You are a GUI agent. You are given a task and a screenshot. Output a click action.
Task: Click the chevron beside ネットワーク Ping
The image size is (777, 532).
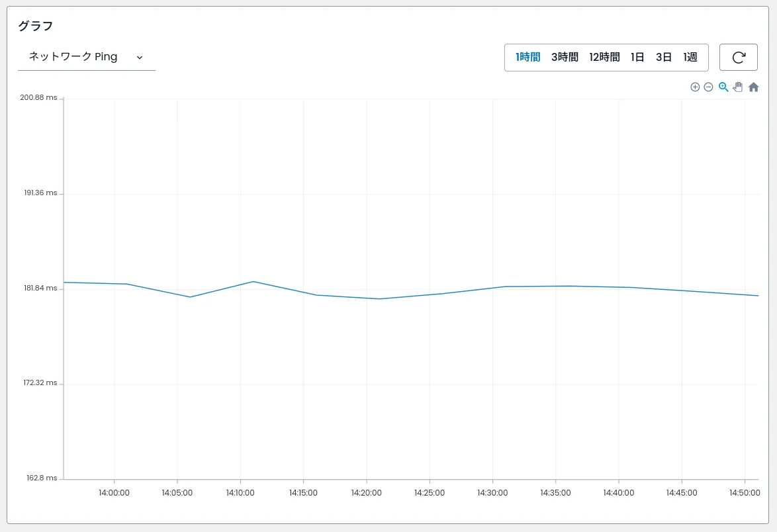point(140,58)
